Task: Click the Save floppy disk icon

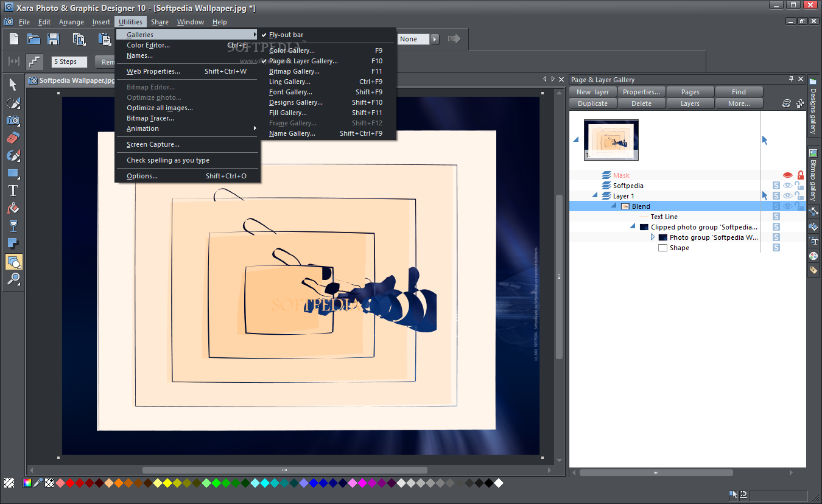Action: (x=54, y=40)
